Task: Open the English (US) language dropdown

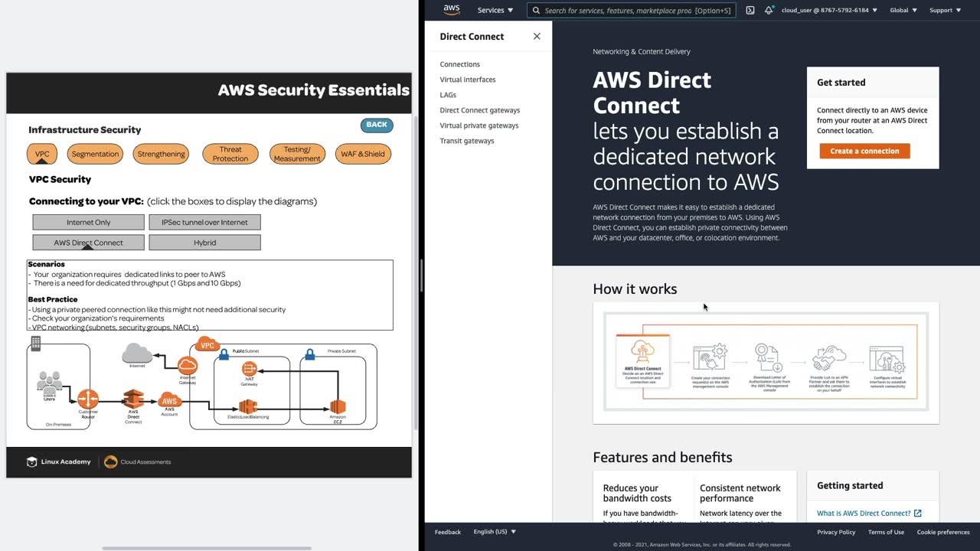Action: (x=495, y=532)
